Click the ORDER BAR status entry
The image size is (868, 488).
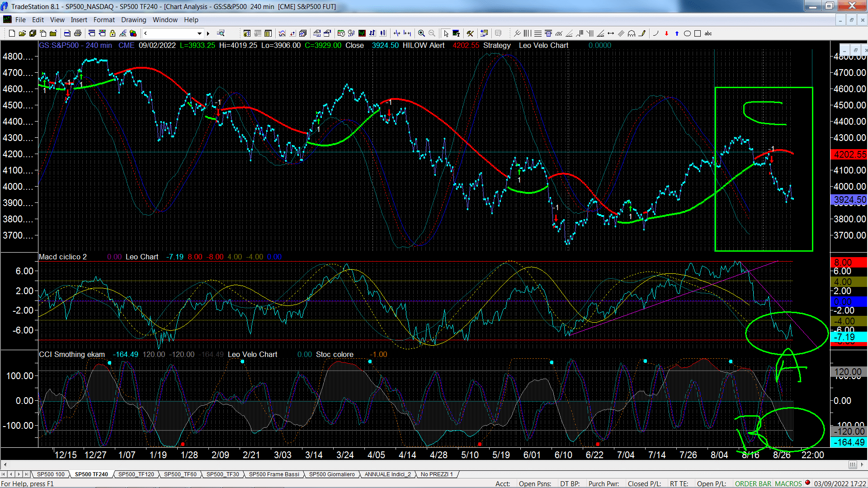tap(753, 483)
